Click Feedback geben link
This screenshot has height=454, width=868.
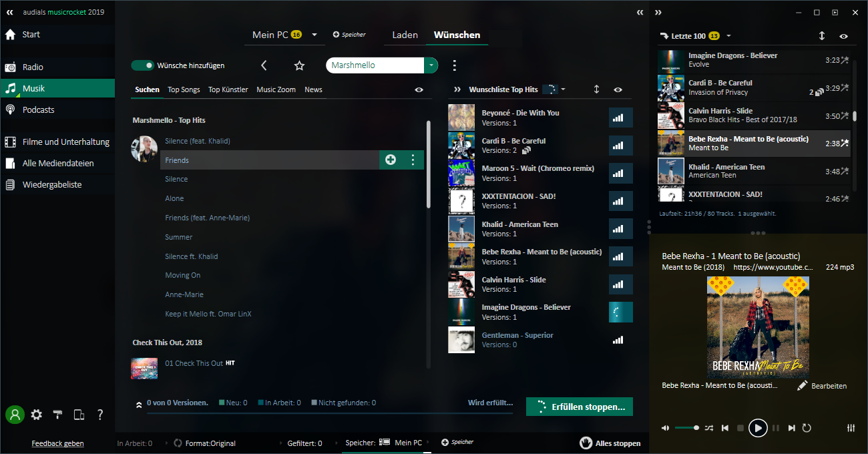coord(57,443)
